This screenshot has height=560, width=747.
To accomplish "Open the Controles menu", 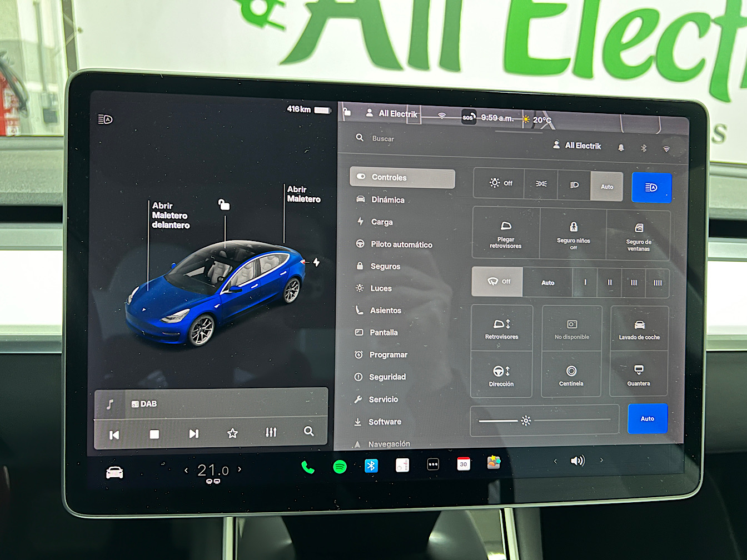I will click(402, 177).
